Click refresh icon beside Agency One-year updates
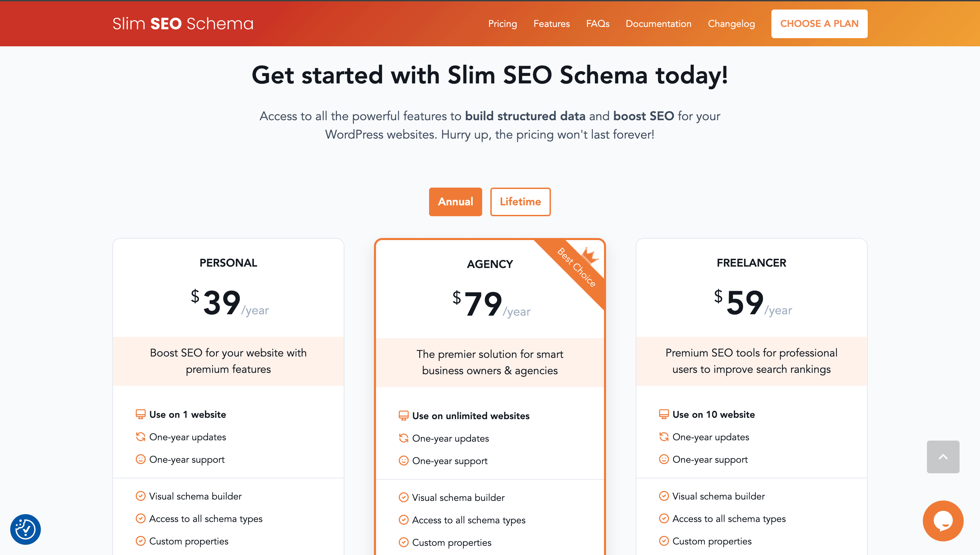This screenshot has width=980, height=555. point(403,438)
